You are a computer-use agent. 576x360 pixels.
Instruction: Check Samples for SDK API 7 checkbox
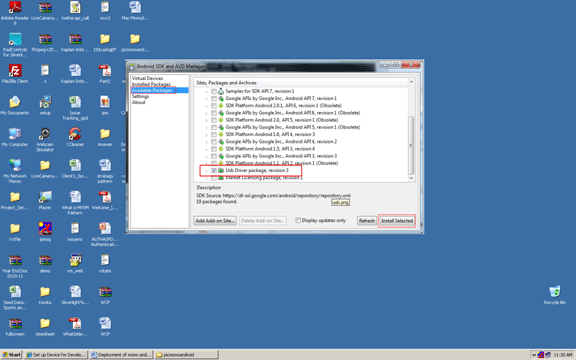pos(213,91)
